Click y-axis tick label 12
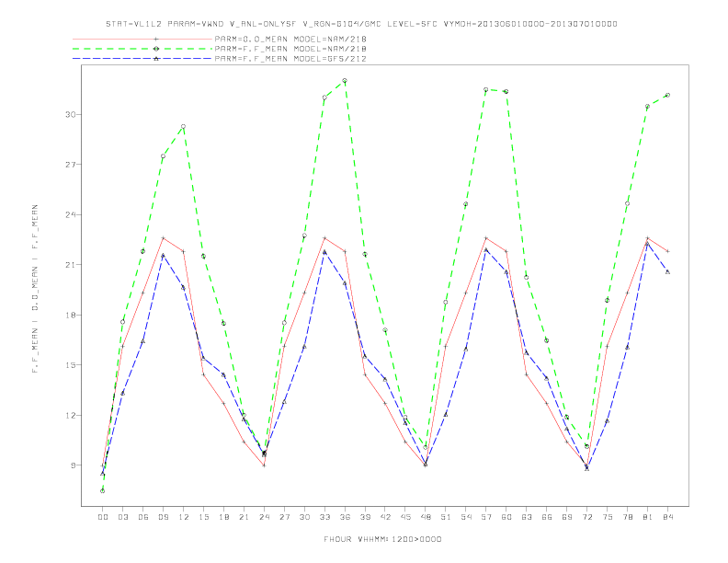The height and width of the screenshot is (563, 728). tap(70, 415)
